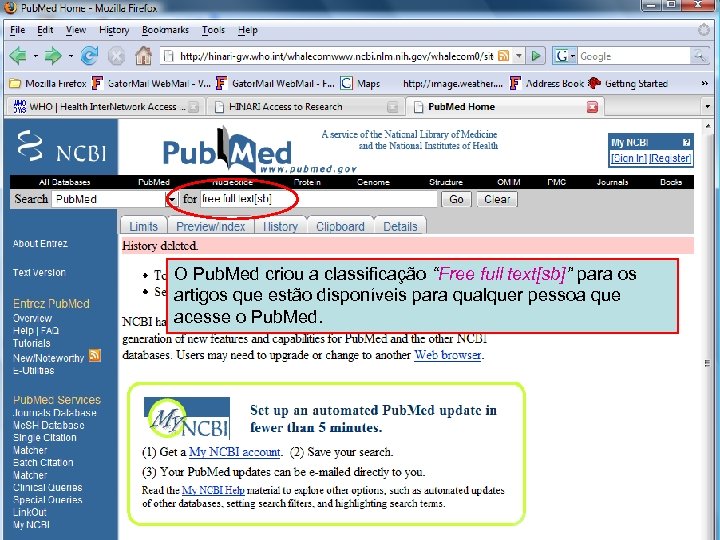Click the NCBI logo
This screenshot has width=720, height=540.
[62, 147]
